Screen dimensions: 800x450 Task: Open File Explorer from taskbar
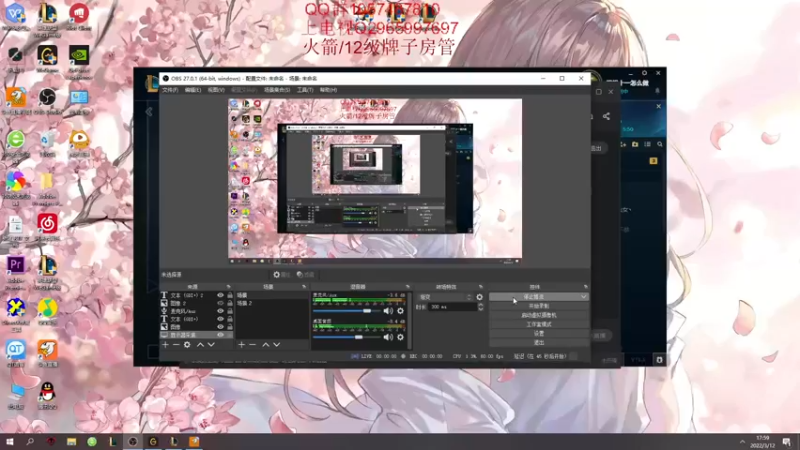click(71, 442)
